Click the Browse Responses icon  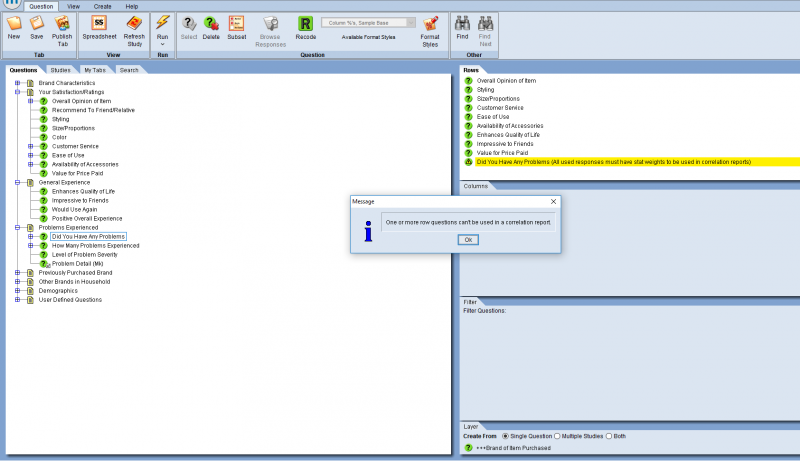(x=270, y=23)
